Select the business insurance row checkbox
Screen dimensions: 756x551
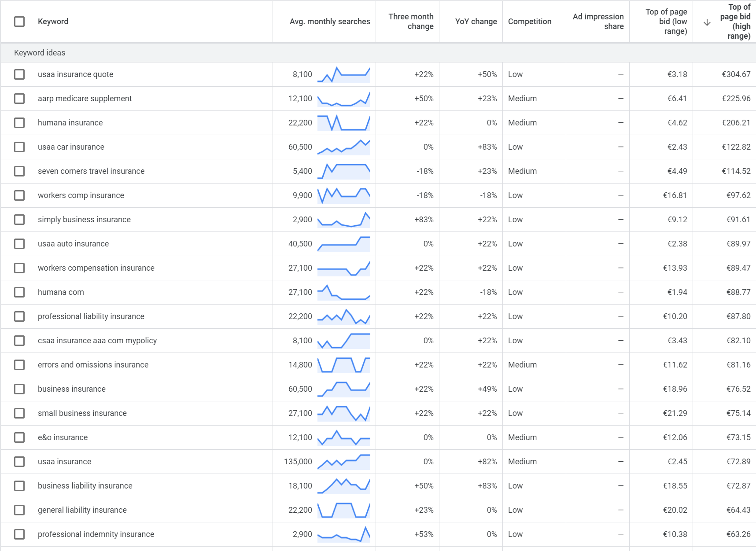click(x=19, y=389)
